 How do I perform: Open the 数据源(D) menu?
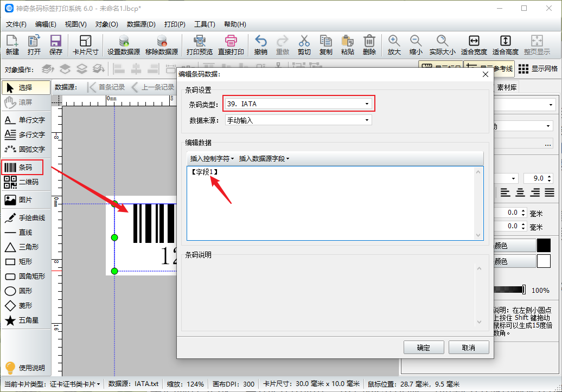[141, 24]
